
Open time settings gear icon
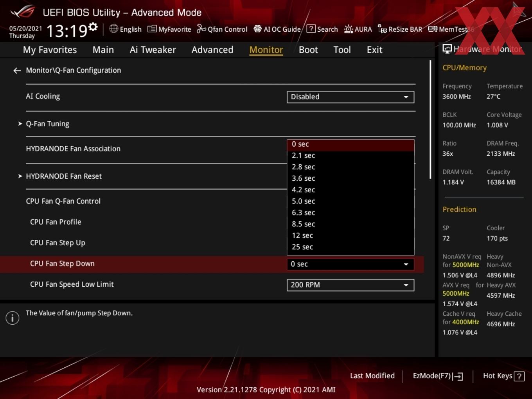click(93, 27)
